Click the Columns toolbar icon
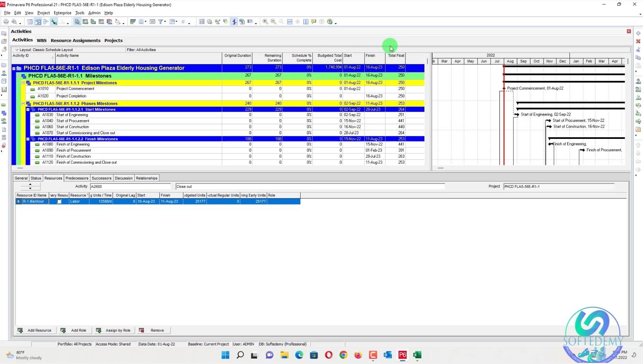The width and height of the screenshot is (643, 364). click(x=142, y=22)
